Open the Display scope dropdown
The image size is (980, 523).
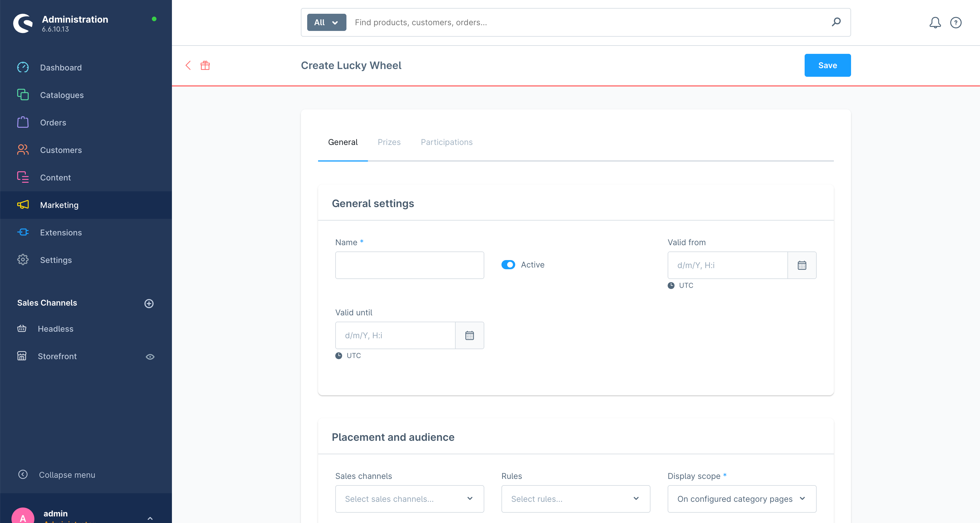tap(741, 498)
